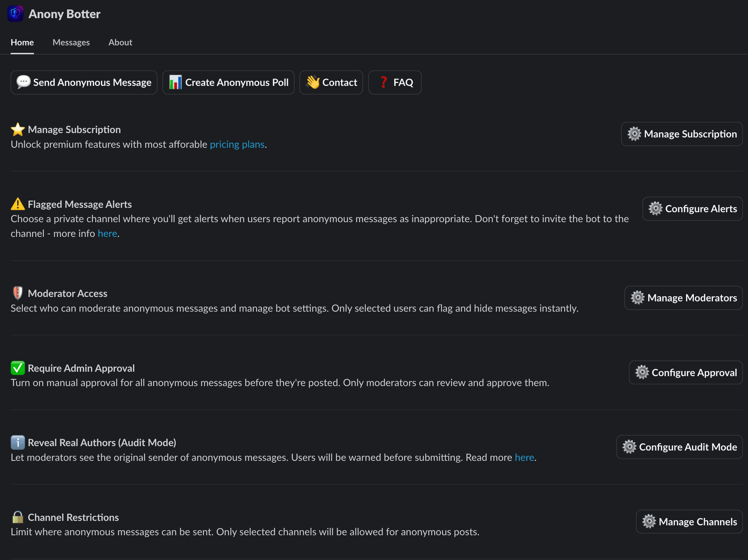Screen dimensions: 748x560
Task: Click the star icon next to Manage Subscription
Action: click(x=18, y=129)
